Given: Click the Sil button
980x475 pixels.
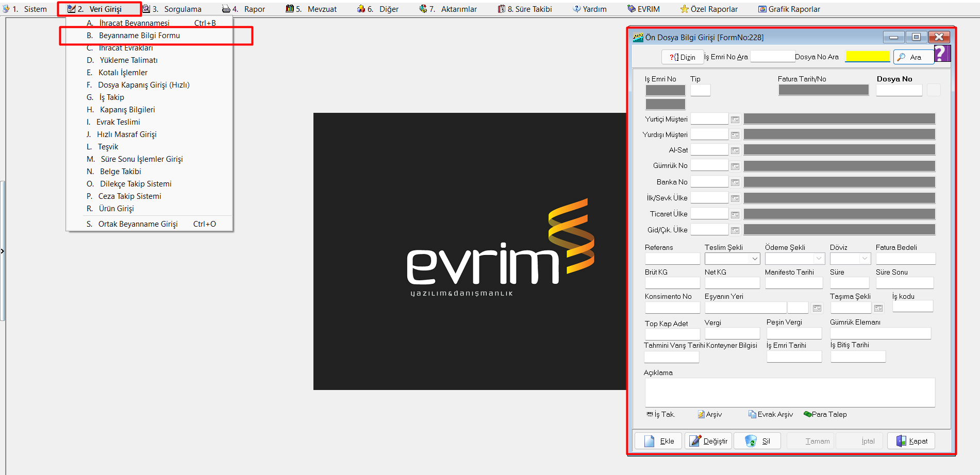Looking at the screenshot, I should point(757,441).
